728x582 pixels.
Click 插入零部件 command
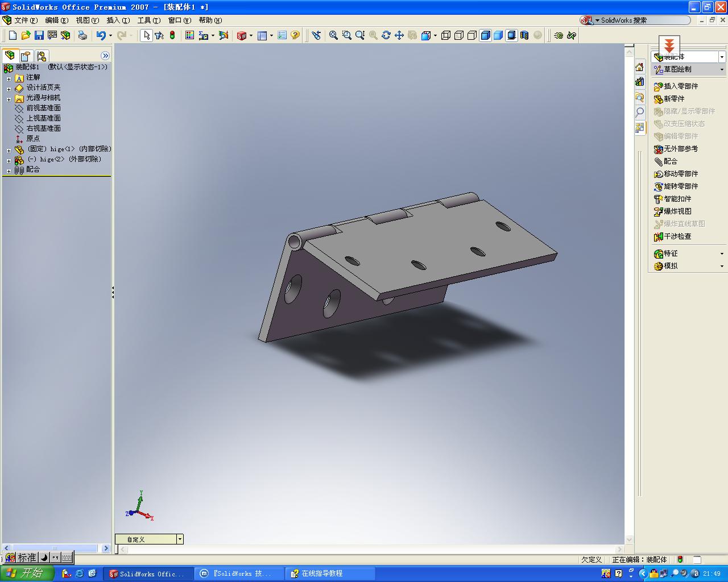676,86
